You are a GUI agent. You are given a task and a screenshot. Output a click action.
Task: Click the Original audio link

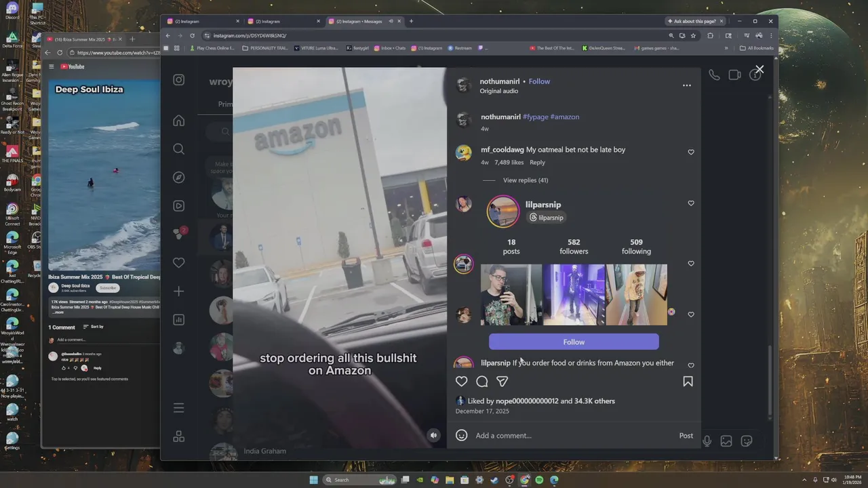click(x=499, y=91)
